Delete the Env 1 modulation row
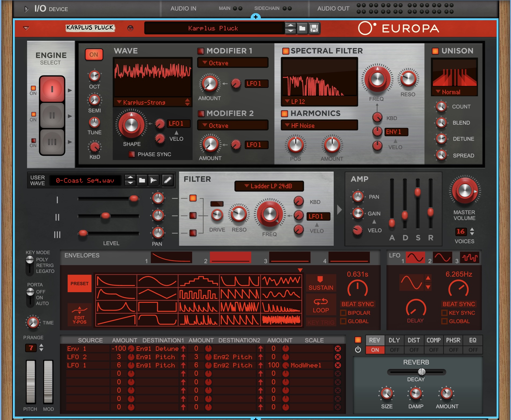 click(338, 349)
